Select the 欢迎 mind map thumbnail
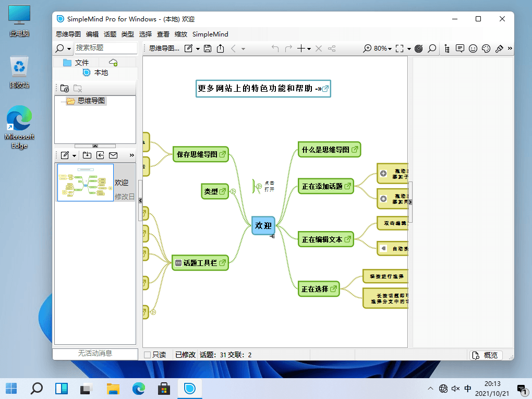Image resolution: width=532 pixels, height=399 pixels. (x=86, y=183)
